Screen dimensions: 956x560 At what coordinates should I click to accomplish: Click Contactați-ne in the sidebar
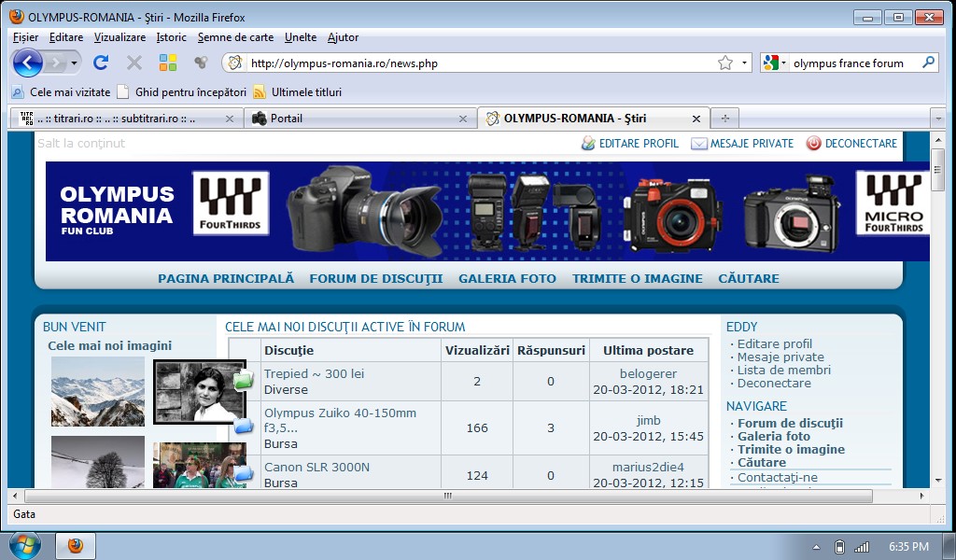778,477
